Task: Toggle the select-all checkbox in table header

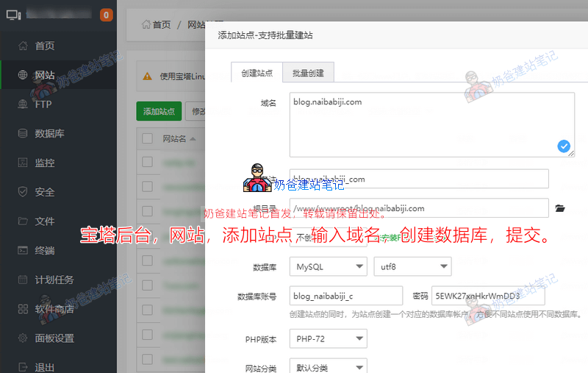Action: coord(148,138)
